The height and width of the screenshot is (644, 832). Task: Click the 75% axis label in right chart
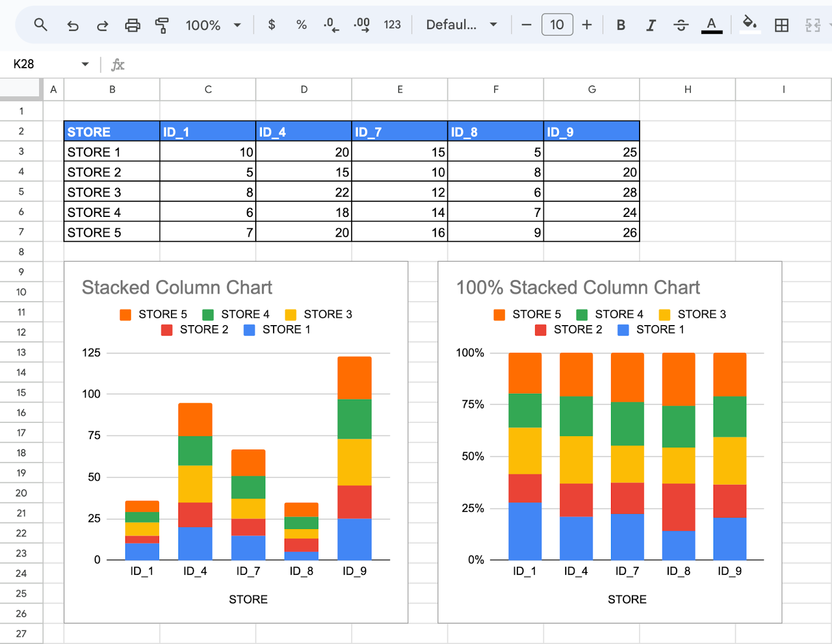tap(473, 404)
